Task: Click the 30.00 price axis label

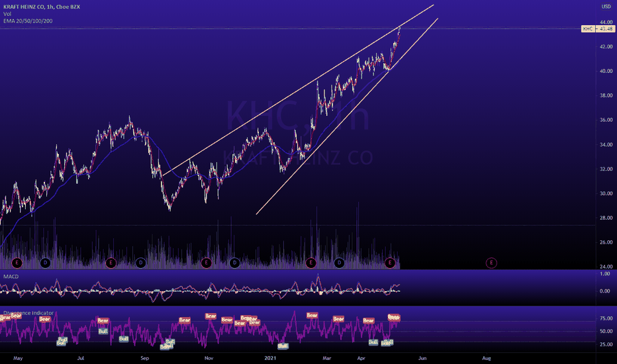Action: (606, 193)
